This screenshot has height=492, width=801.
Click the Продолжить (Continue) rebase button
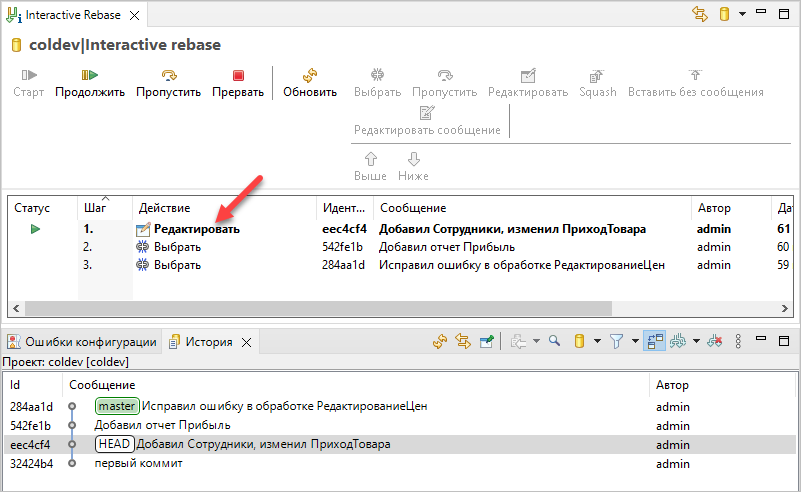[x=89, y=82]
